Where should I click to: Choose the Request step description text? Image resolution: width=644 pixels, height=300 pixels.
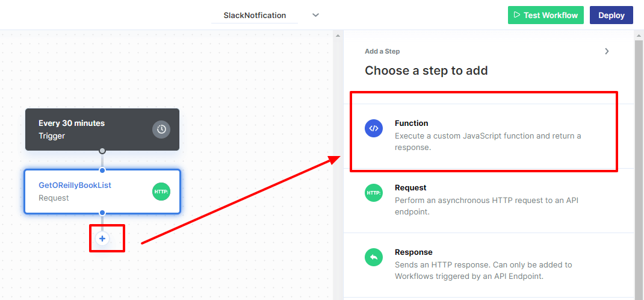[486, 205]
